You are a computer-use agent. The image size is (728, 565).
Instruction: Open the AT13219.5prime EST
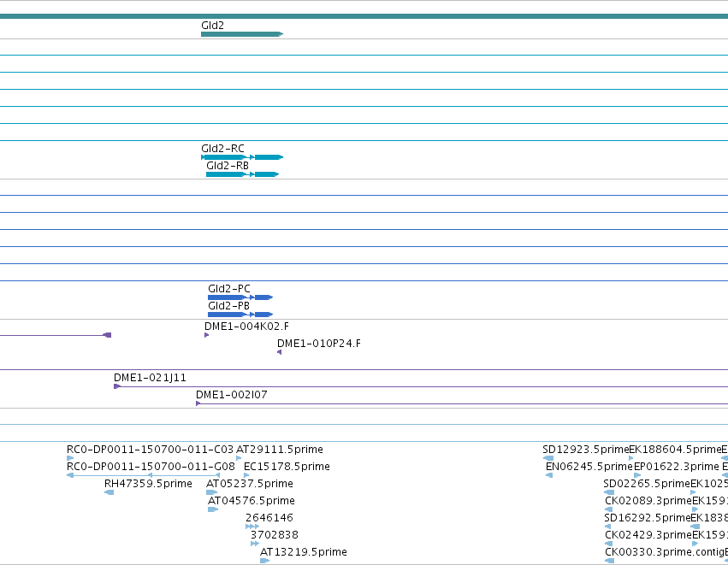[265, 561]
